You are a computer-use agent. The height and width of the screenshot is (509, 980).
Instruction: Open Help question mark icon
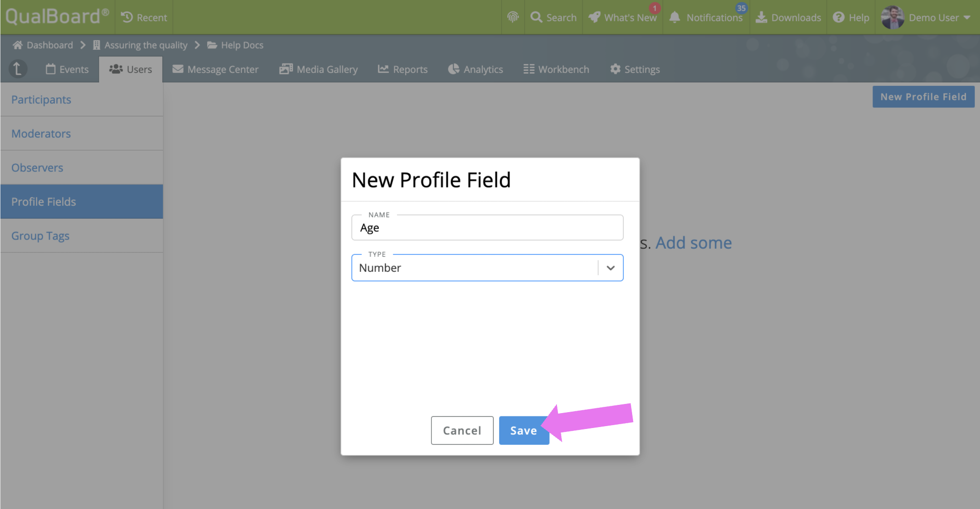[x=839, y=17]
